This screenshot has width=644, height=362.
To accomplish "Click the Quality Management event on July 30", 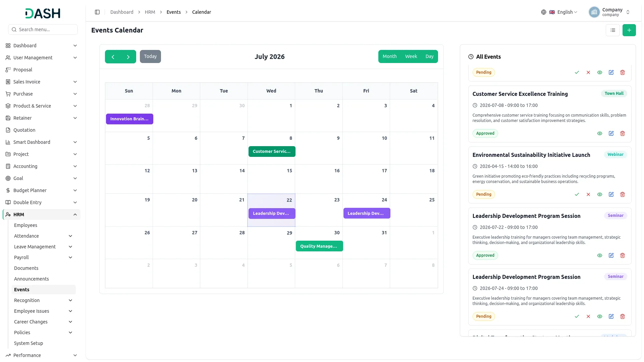I will (319, 246).
